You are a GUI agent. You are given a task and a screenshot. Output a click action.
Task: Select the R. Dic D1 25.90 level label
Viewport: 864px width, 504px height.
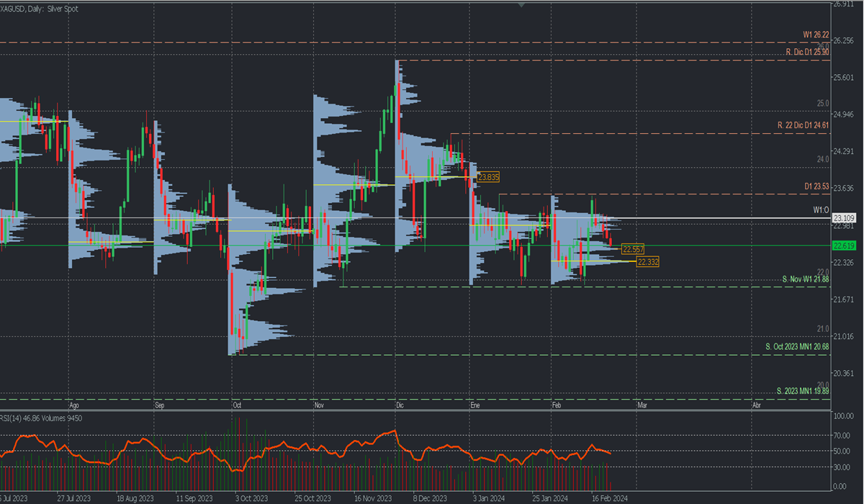[x=807, y=52]
